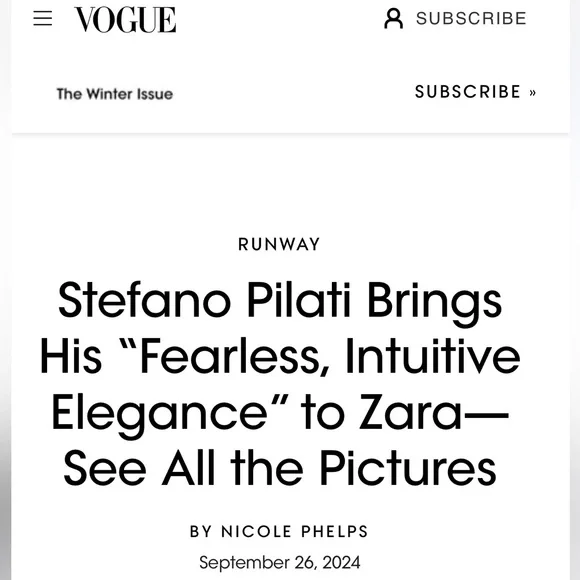The height and width of the screenshot is (580, 580).
Task: Click the word Elegance in the headline
Action: 159,414
